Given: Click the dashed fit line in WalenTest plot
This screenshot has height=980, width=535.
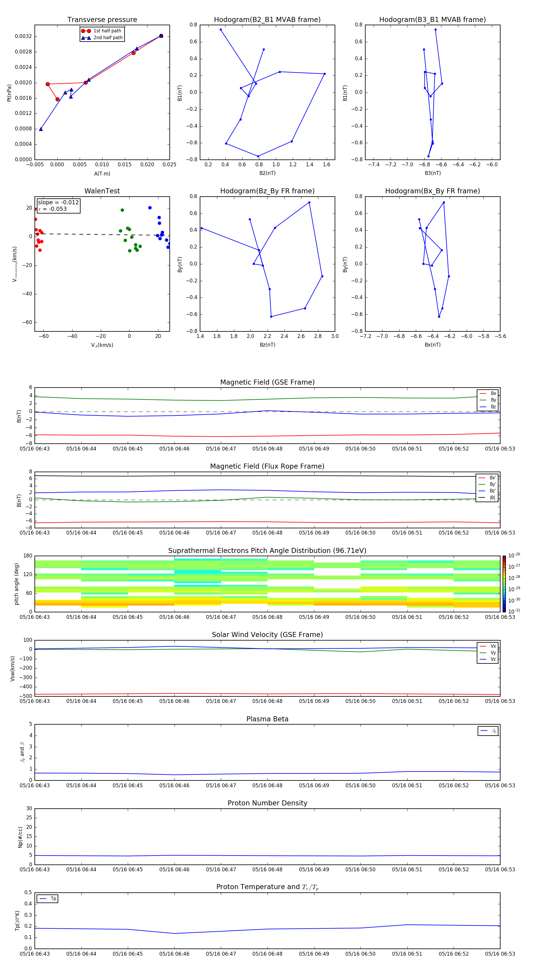Looking at the screenshot, I should pyautogui.click(x=102, y=234).
